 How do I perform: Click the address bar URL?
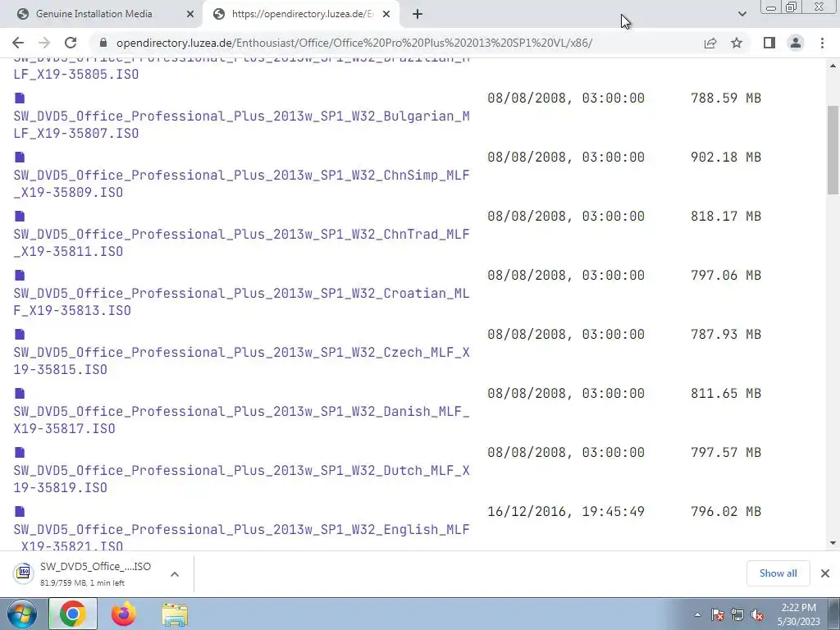pyautogui.click(x=354, y=43)
